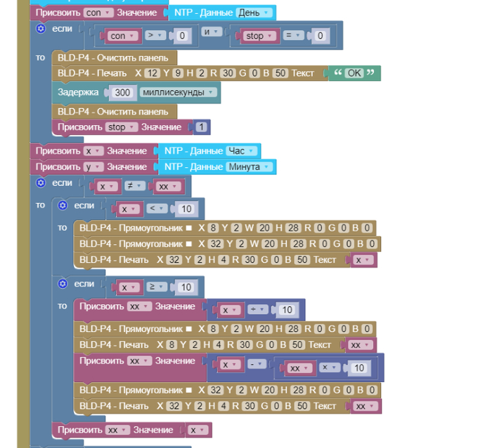The image size is (492, 448).
Task: Click gear icon on the x ≠ xx если block
Action: (x=40, y=183)
